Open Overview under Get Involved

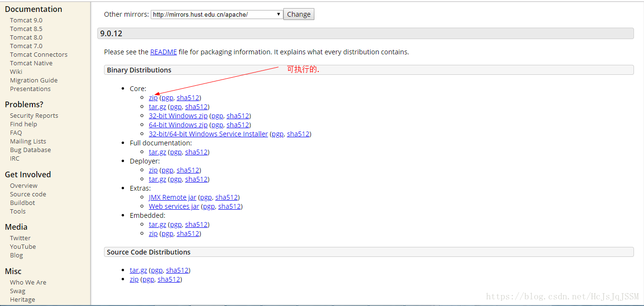24,185
